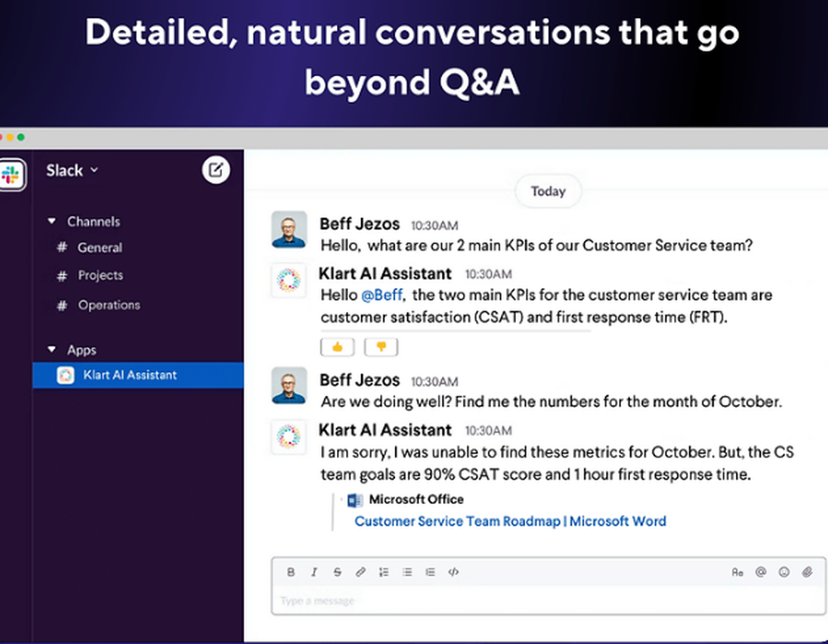This screenshot has width=828, height=644.
Task: Click the bulleted list icon
Action: pos(407,572)
